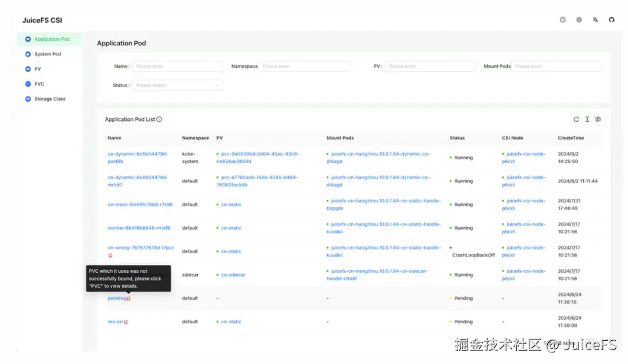628x364 pixels.
Task: Click the CrashLoopBackOff status text
Action: click(473, 255)
